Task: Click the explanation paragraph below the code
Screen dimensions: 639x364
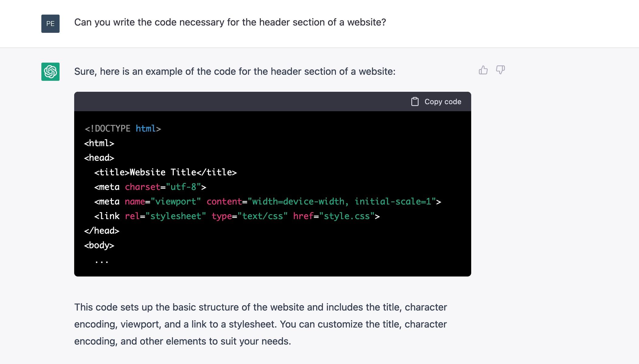Action: pos(260,324)
